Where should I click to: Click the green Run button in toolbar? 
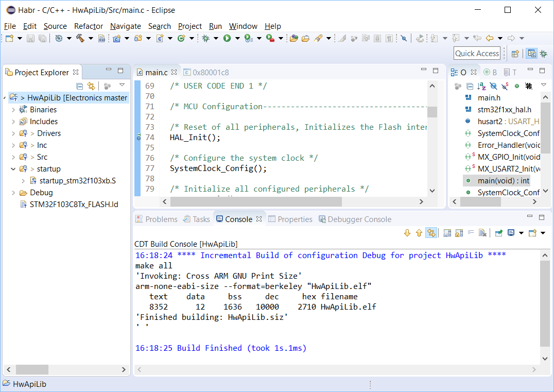227,38
